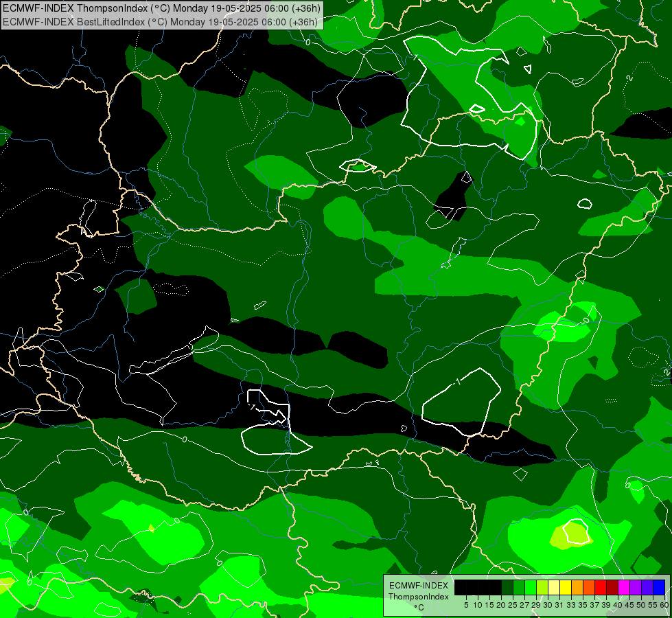672x618 pixels.
Task: Pick the orange 33–35 legend swatch
Action: pos(577,587)
